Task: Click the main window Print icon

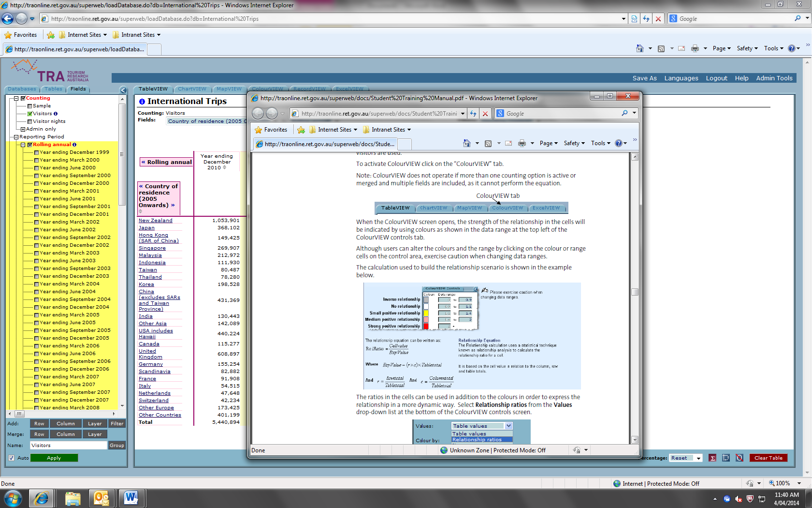Action: [x=695, y=48]
